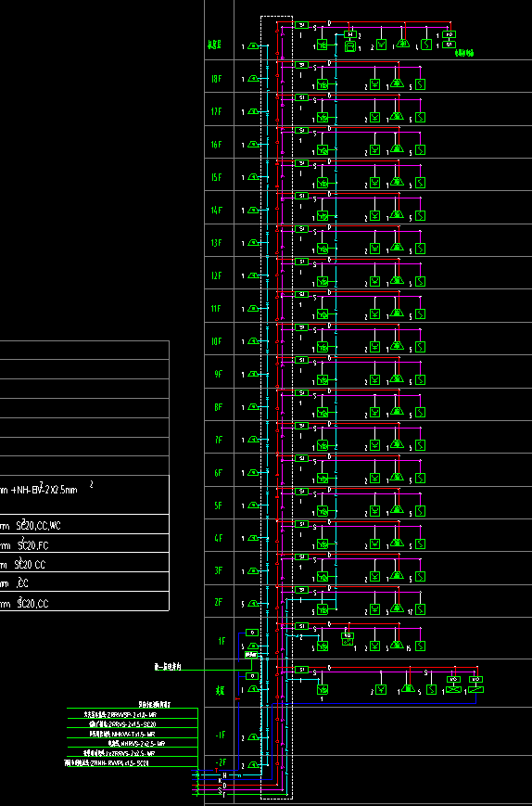Viewport: 532px width, 806px height.
Task: Pick the trapezoid symbol left of the 13F riser
Action: click(x=254, y=243)
